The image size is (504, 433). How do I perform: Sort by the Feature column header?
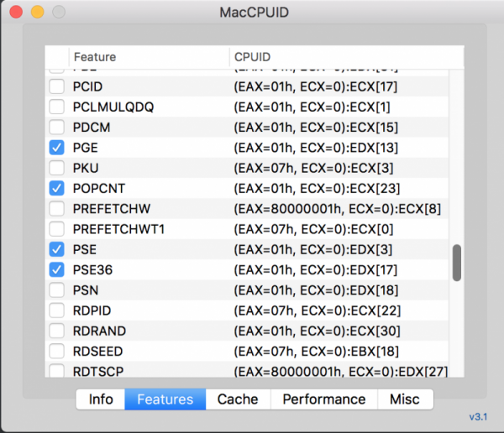tap(147, 57)
